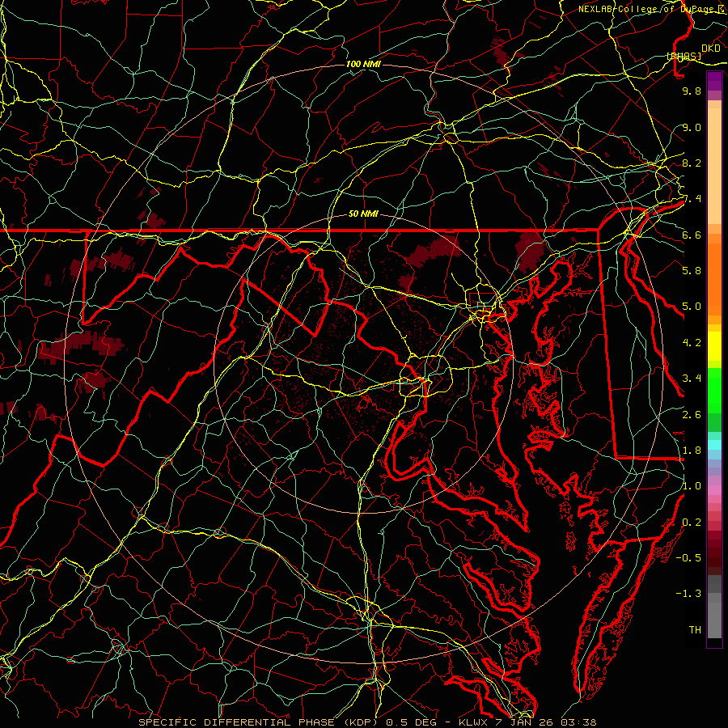Click the cyan segment of the color bar
The width and height of the screenshot is (728, 728).
click(714, 445)
